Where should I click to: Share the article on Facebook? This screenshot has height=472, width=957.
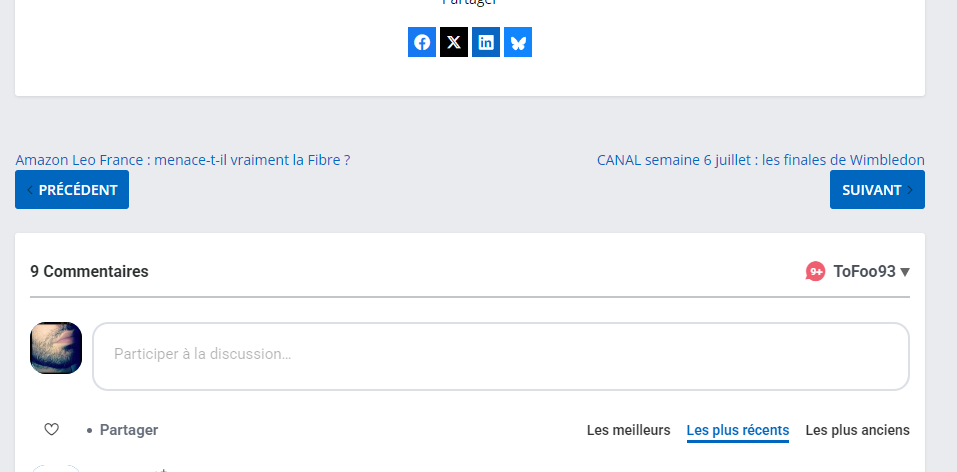pos(422,42)
